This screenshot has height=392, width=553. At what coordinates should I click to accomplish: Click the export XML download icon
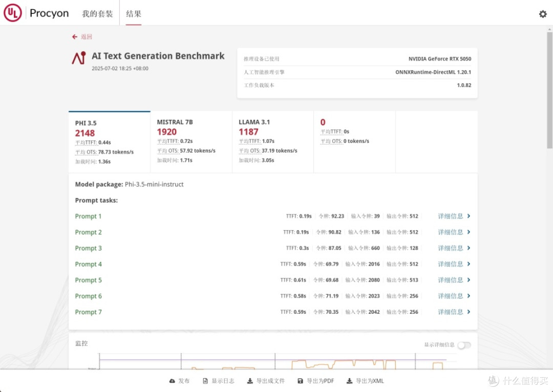tap(349, 381)
